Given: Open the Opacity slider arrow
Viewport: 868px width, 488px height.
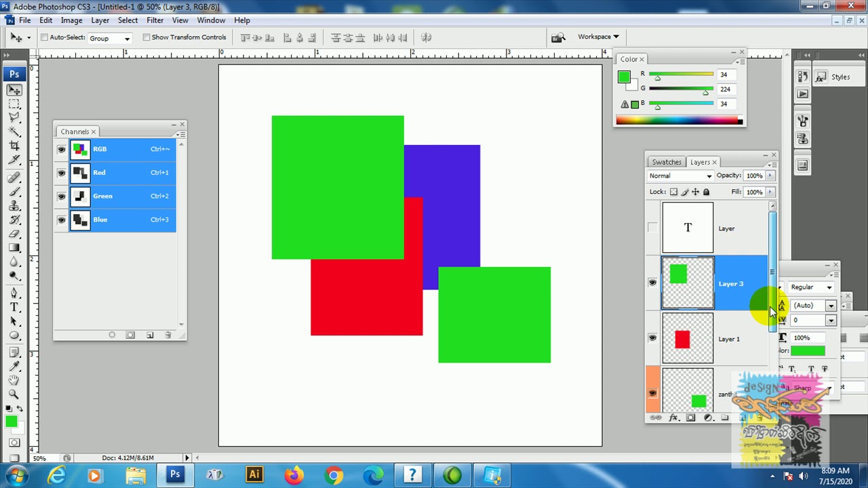Looking at the screenshot, I should [770, 176].
